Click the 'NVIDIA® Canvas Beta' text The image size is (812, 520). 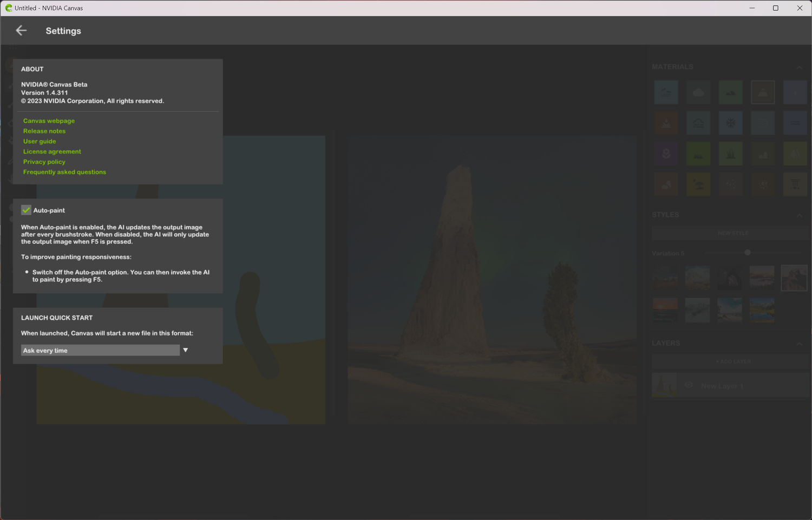click(54, 84)
